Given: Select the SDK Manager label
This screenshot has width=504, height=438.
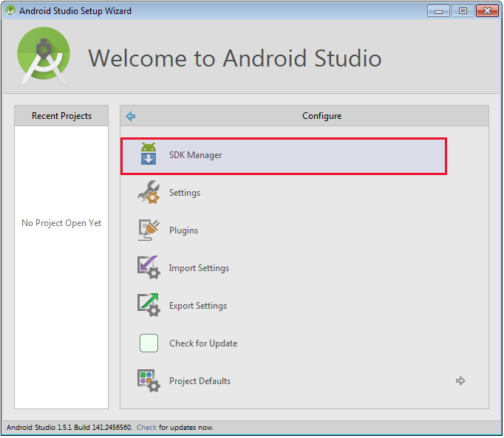Looking at the screenshot, I should [195, 155].
